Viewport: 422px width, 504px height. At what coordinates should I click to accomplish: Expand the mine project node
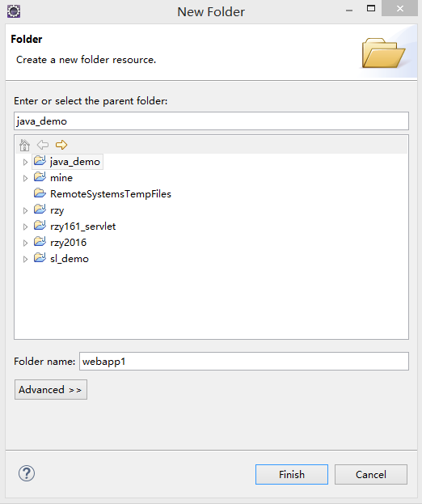click(25, 178)
